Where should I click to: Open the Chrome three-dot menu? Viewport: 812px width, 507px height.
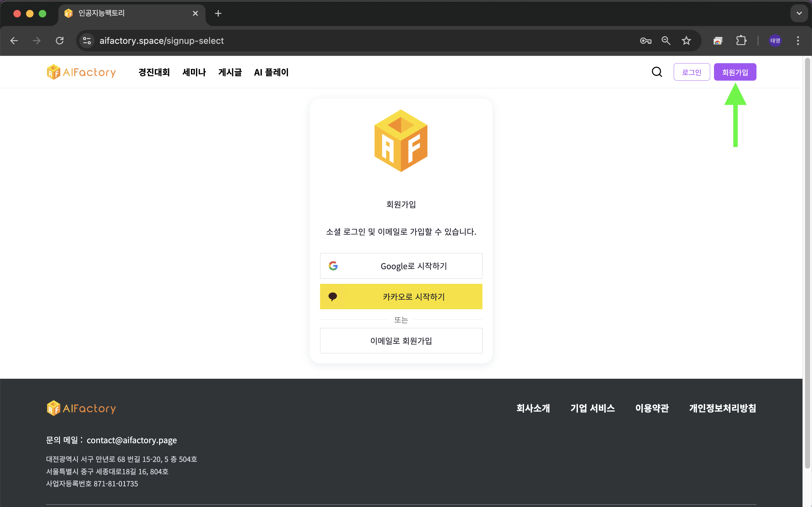798,41
